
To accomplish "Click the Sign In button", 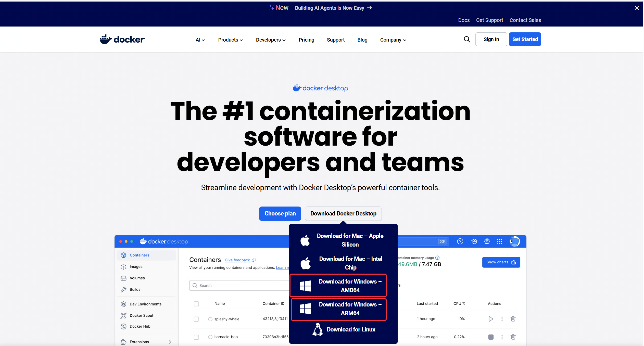I will (491, 39).
